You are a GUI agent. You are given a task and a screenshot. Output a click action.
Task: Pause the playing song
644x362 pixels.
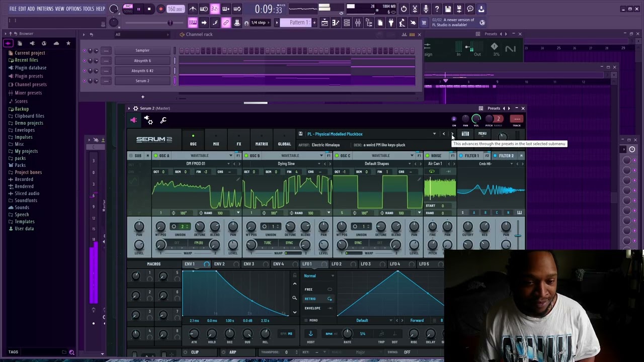point(138,9)
